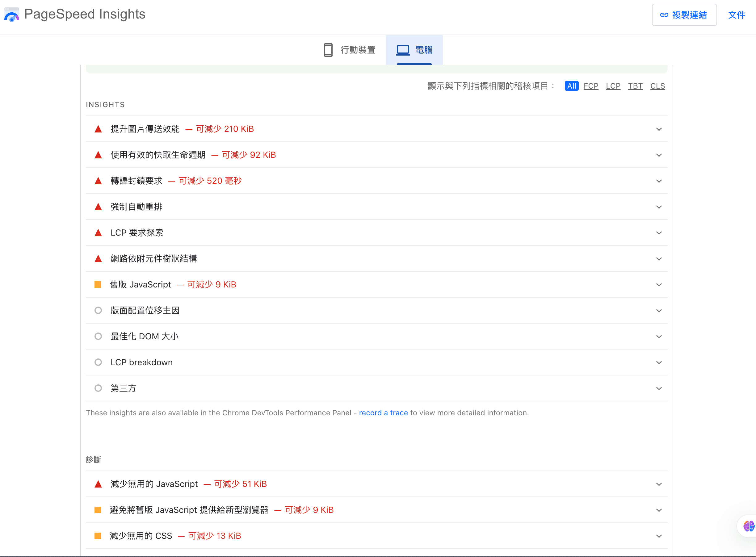Image resolution: width=756 pixels, height=557 pixels.
Task: Click orange square icon beside 避免將舊版 JavaScript
Action: 98,510
